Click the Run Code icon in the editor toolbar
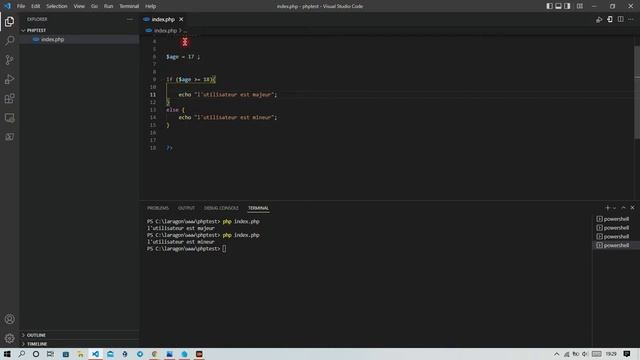 pos(599,20)
